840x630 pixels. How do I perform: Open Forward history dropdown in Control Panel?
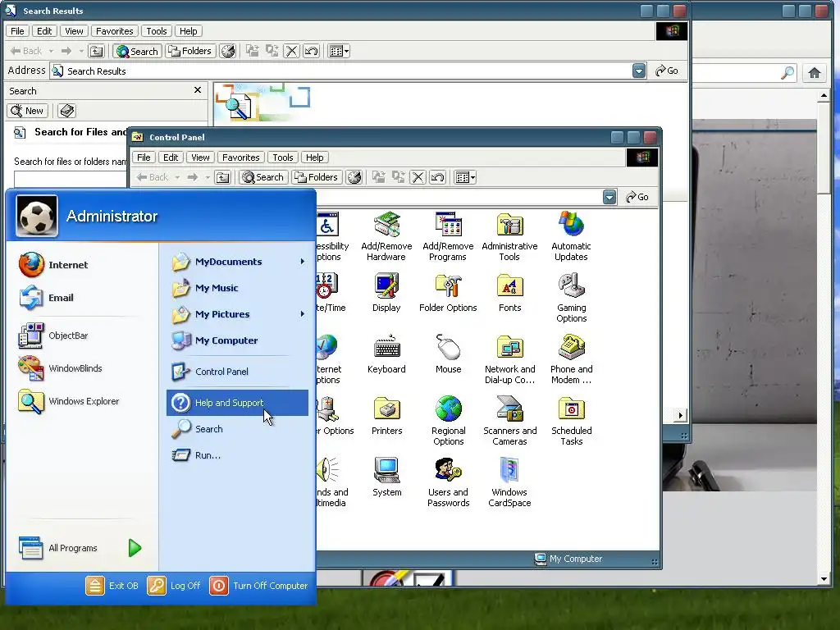208,177
